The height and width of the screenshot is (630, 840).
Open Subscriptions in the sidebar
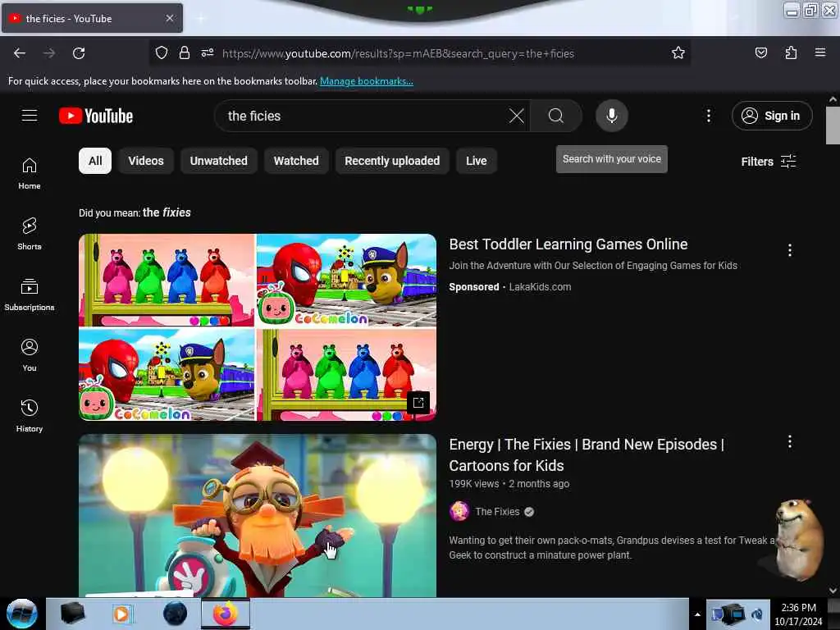[x=30, y=294]
